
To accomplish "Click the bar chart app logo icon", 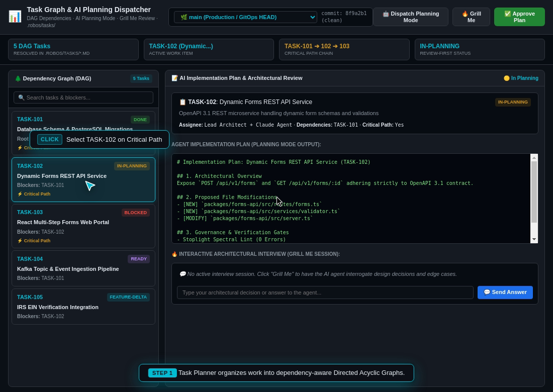I will [x=15, y=17].
